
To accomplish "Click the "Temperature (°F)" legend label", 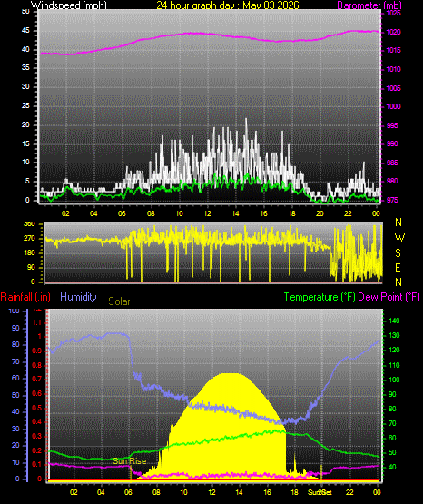I will [x=320, y=297].
